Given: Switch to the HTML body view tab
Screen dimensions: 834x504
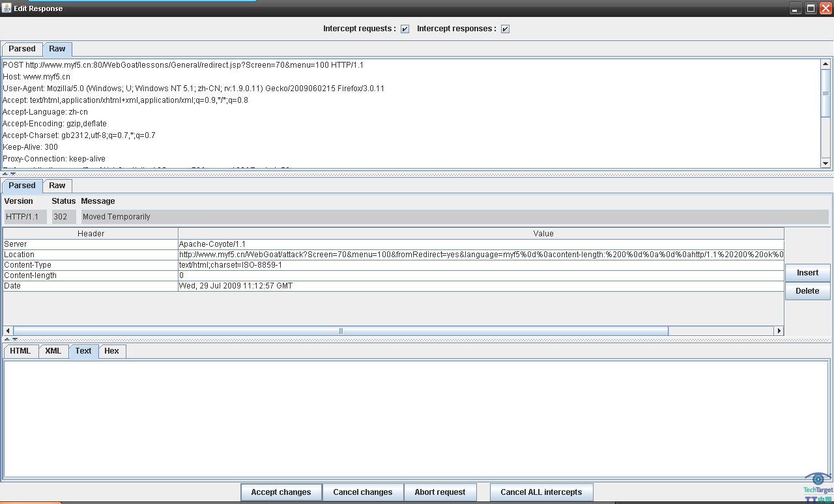Looking at the screenshot, I should pos(20,351).
